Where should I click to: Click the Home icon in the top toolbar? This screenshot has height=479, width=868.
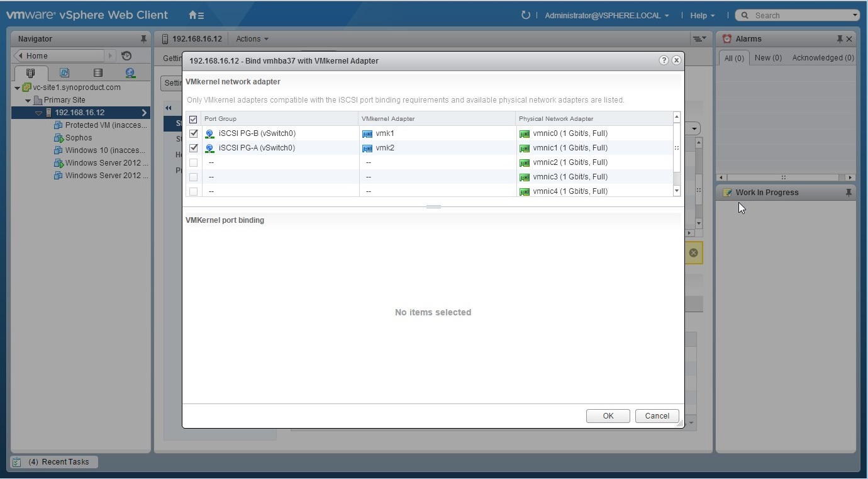click(x=193, y=14)
